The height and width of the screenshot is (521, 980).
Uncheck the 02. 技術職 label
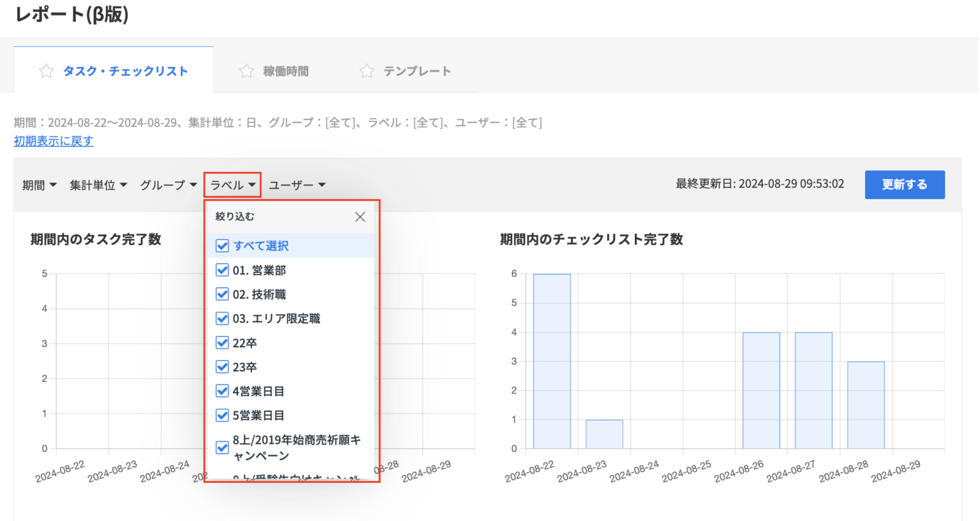pos(222,294)
